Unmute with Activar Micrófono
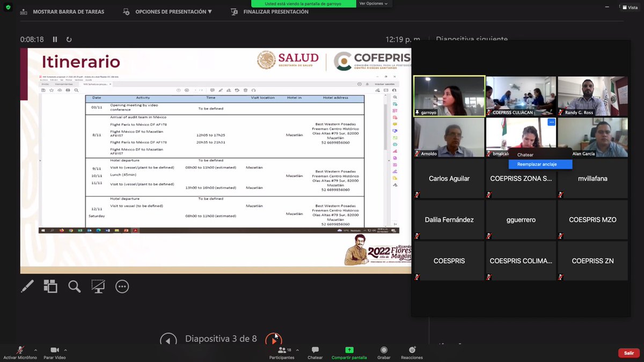 [20, 353]
